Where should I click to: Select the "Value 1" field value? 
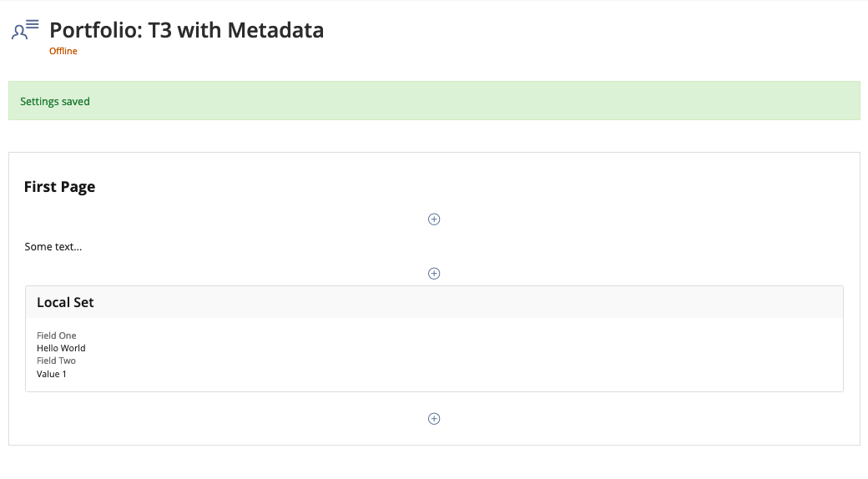(52, 375)
